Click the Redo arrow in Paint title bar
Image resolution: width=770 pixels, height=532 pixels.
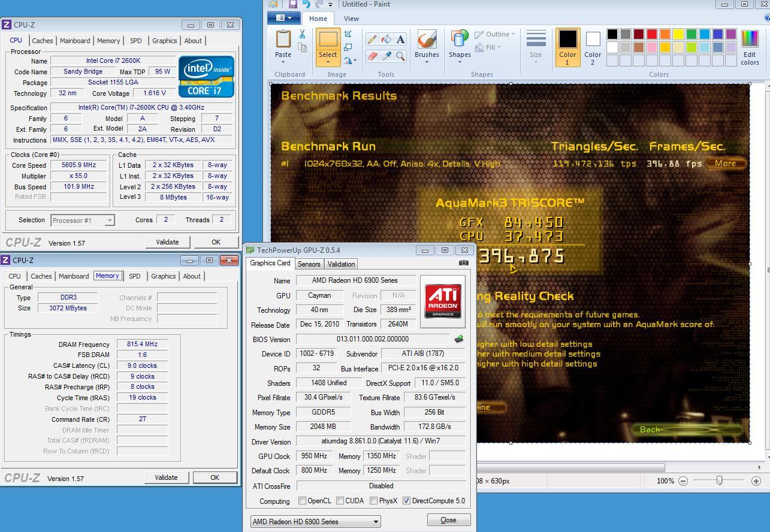coord(319,4)
